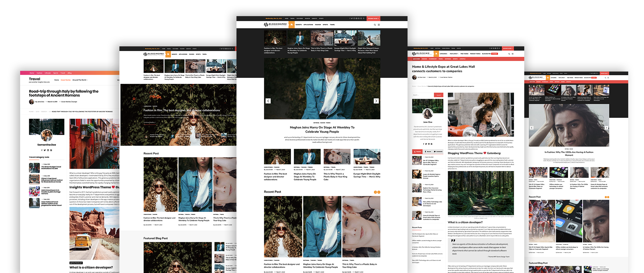Click the Recent Post heading in the center page
Viewport: 644px width, 273px height.
click(x=272, y=192)
